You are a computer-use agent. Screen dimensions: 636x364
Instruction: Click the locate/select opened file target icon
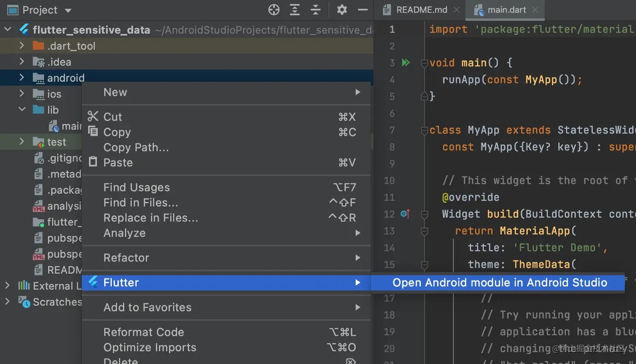[273, 10]
